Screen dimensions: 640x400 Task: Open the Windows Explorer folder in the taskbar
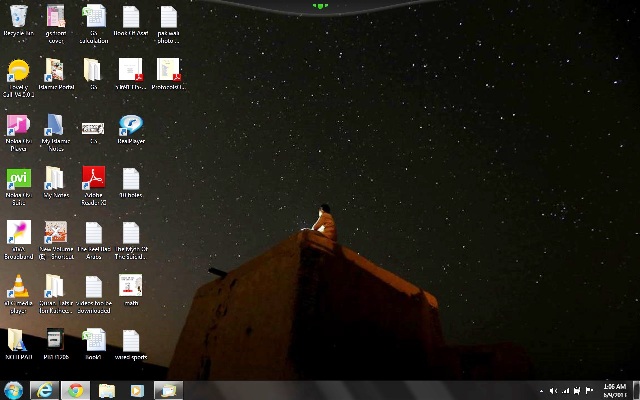[106, 390]
